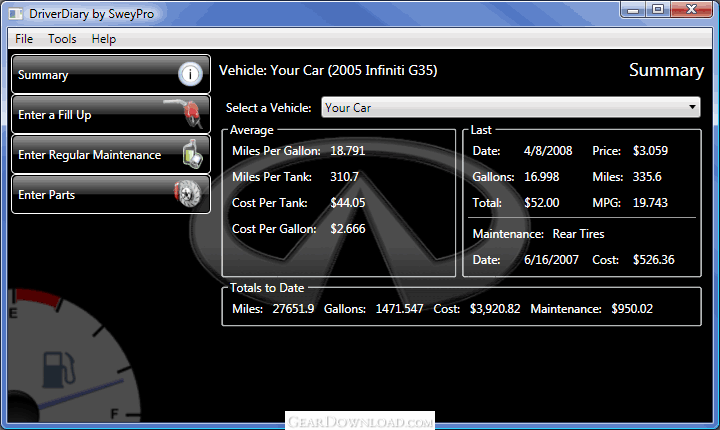Expand the Select a Vehicle dropdown arrow

tap(692, 107)
